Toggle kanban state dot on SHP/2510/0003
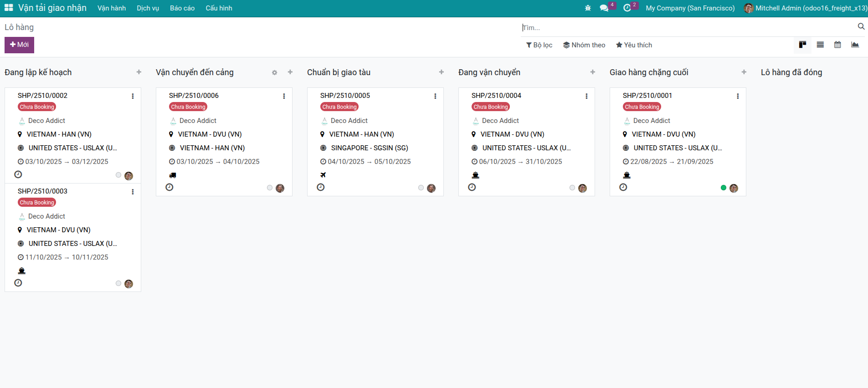Image resolution: width=868 pixels, height=388 pixels. 118,283
